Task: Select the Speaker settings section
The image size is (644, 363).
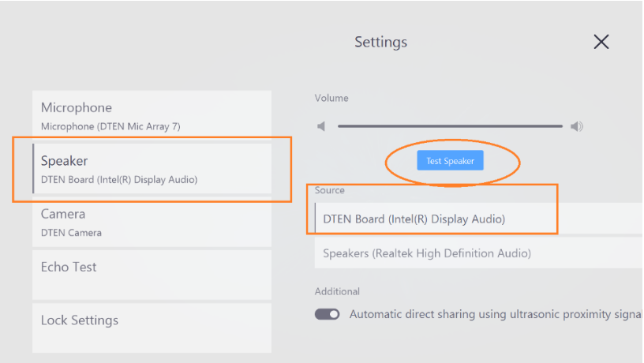Action: click(152, 168)
